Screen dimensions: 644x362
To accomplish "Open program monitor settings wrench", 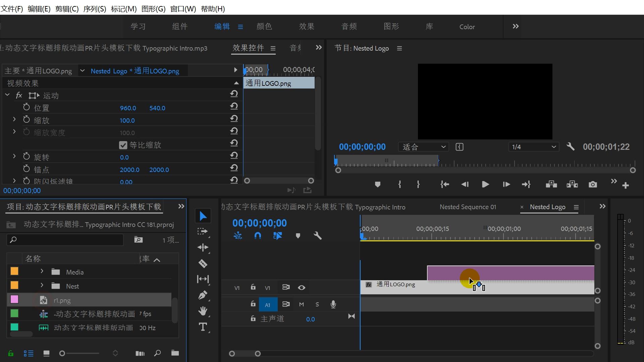I will [570, 146].
